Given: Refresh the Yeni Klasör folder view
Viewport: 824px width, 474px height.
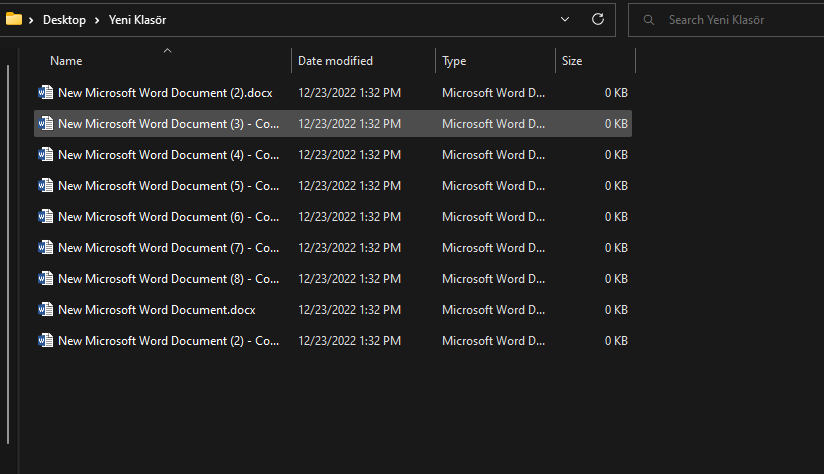Looking at the screenshot, I should point(598,19).
